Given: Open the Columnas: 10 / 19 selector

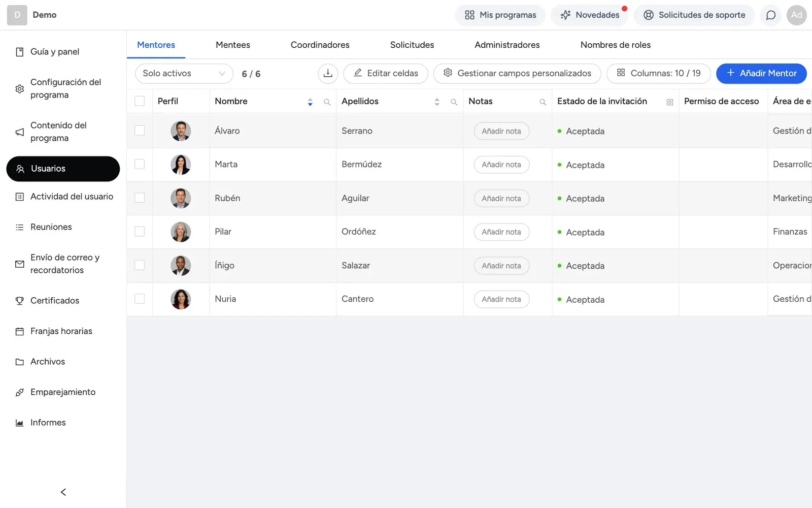Looking at the screenshot, I should click(x=659, y=73).
